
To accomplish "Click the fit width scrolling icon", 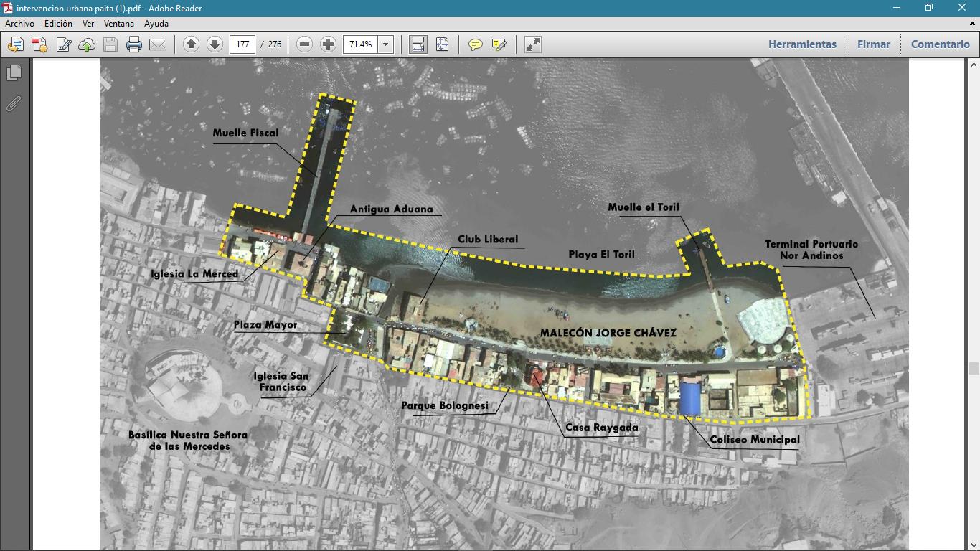I will [418, 44].
